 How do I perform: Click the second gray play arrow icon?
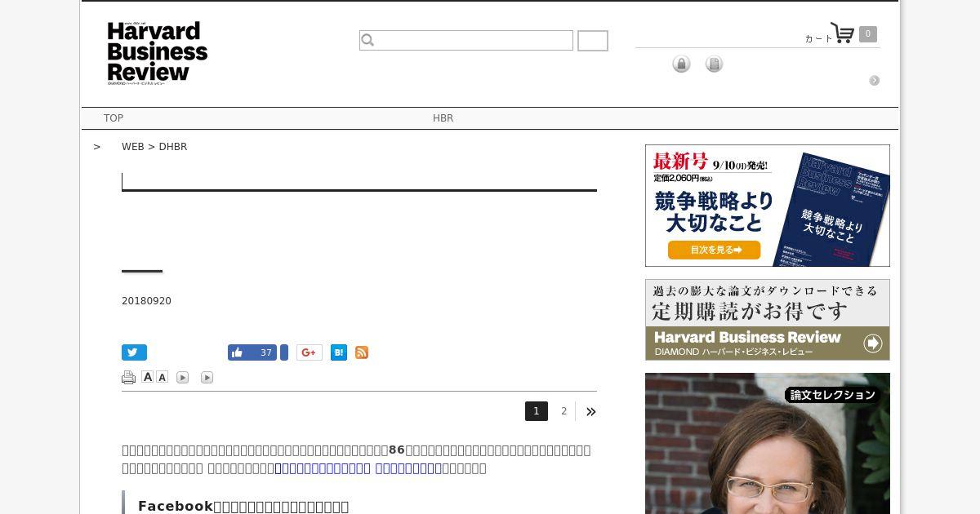(207, 377)
